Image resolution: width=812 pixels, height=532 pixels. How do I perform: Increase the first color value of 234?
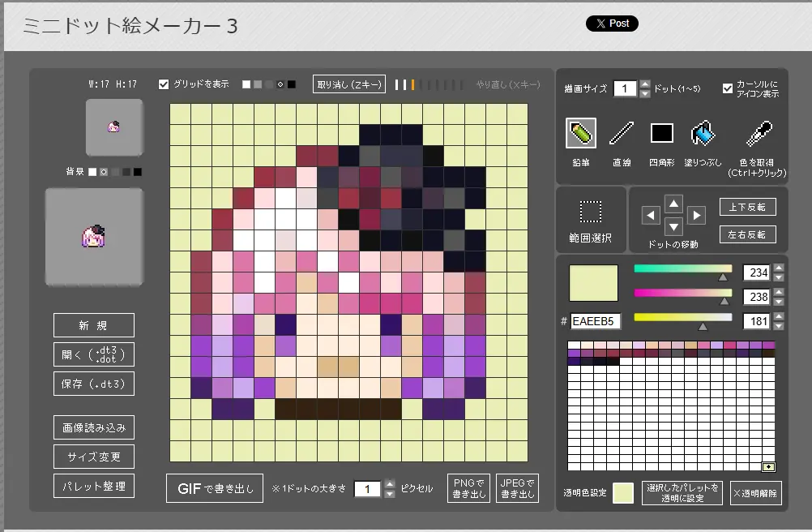779,268
